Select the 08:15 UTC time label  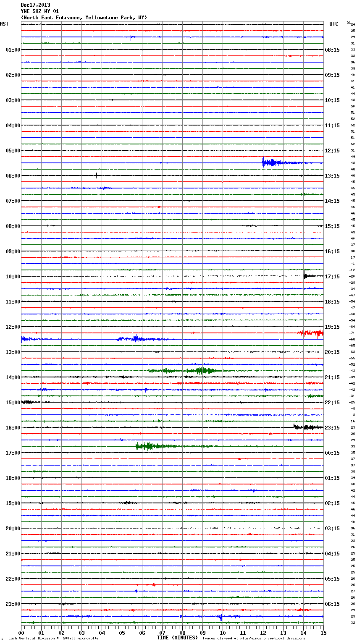[332, 50]
